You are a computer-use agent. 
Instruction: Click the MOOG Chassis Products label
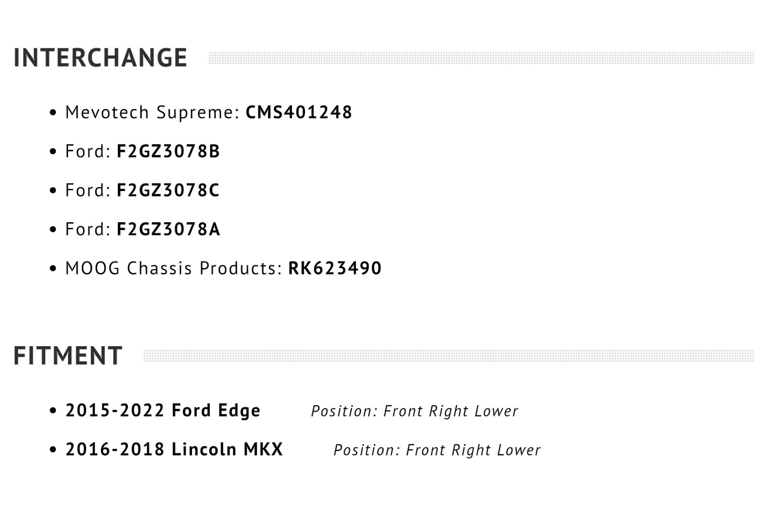tap(174, 268)
